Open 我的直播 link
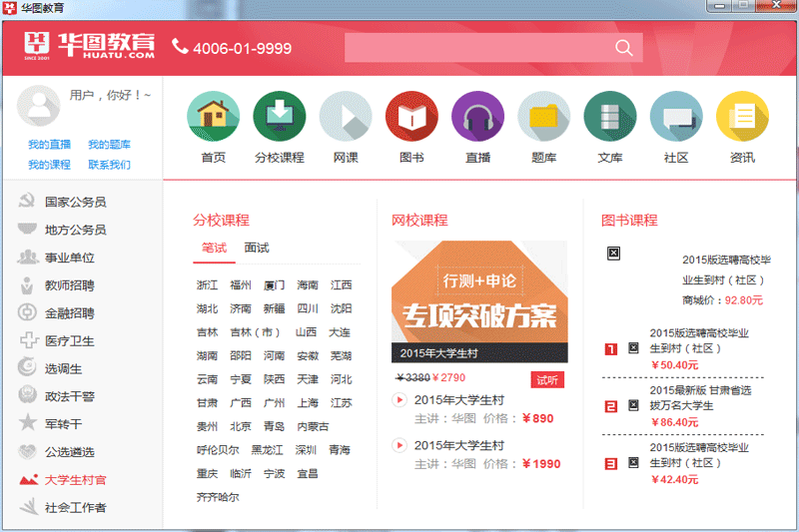 tap(49, 145)
